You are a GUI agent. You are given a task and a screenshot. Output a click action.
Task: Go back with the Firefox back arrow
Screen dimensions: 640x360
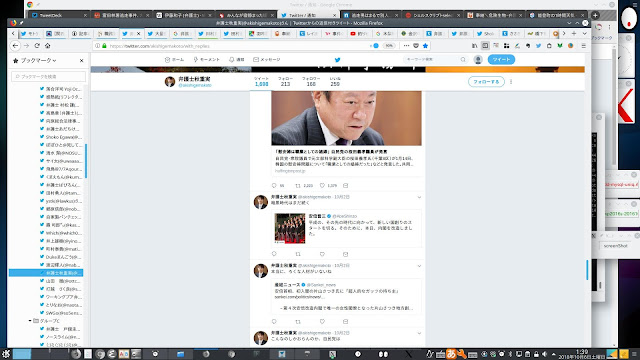point(15,46)
